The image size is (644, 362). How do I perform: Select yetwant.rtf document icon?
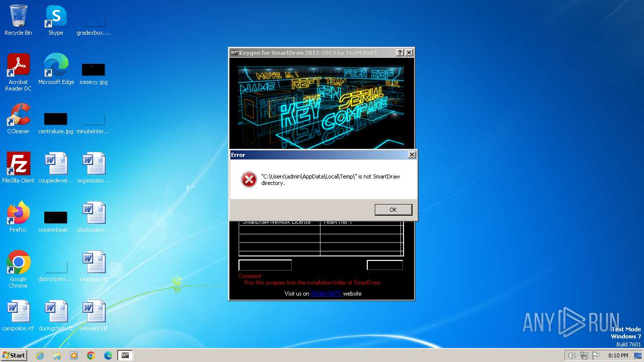[94, 316]
